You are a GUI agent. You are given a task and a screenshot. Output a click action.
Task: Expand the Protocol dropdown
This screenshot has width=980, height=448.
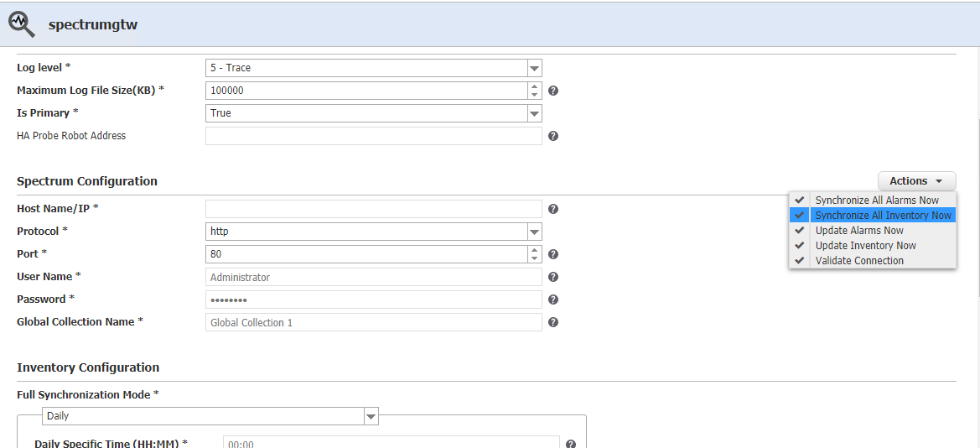click(534, 232)
